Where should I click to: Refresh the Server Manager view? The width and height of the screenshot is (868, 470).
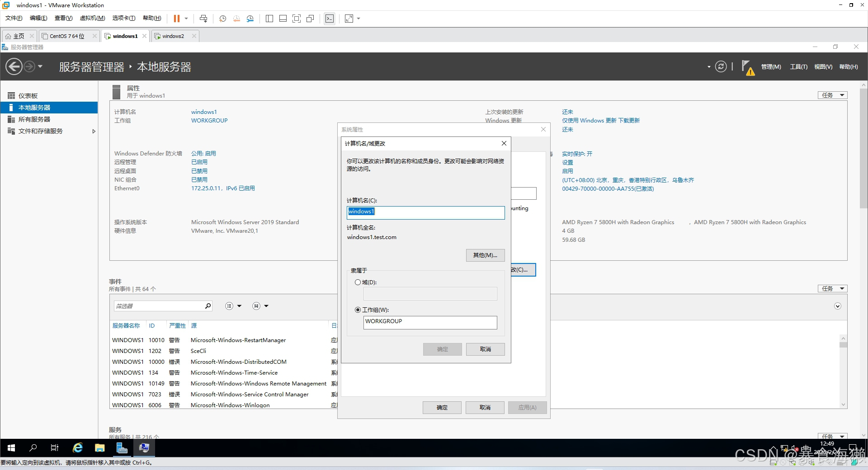(721, 66)
